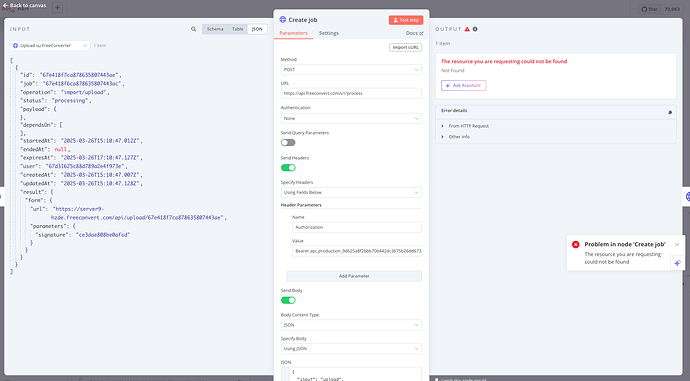Click Back to canvas arrow
Screen dimensions: 690x381
pos(5,5)
